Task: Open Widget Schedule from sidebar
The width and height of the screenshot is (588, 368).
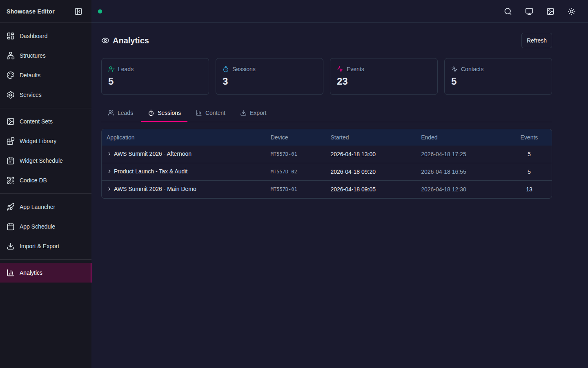Action: click(x=46, y=161)
